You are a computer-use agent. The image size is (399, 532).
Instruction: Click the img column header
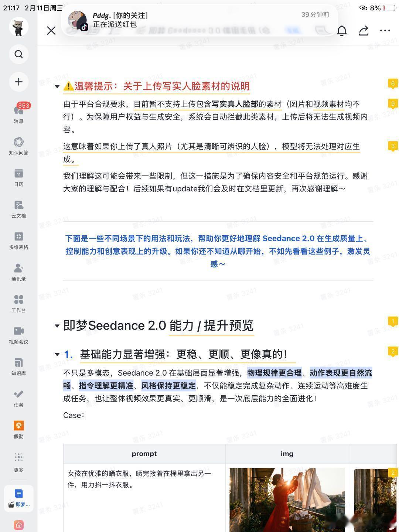pyautogui.click(x=287, y=454)
